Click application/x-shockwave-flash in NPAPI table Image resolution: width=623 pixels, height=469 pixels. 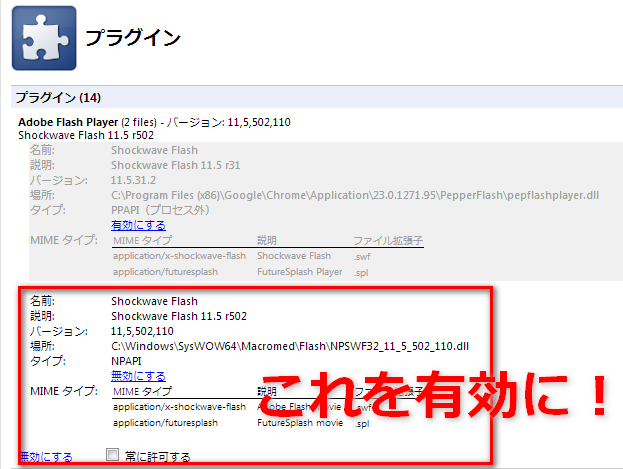pyautogui.click(x=179, y=407)
